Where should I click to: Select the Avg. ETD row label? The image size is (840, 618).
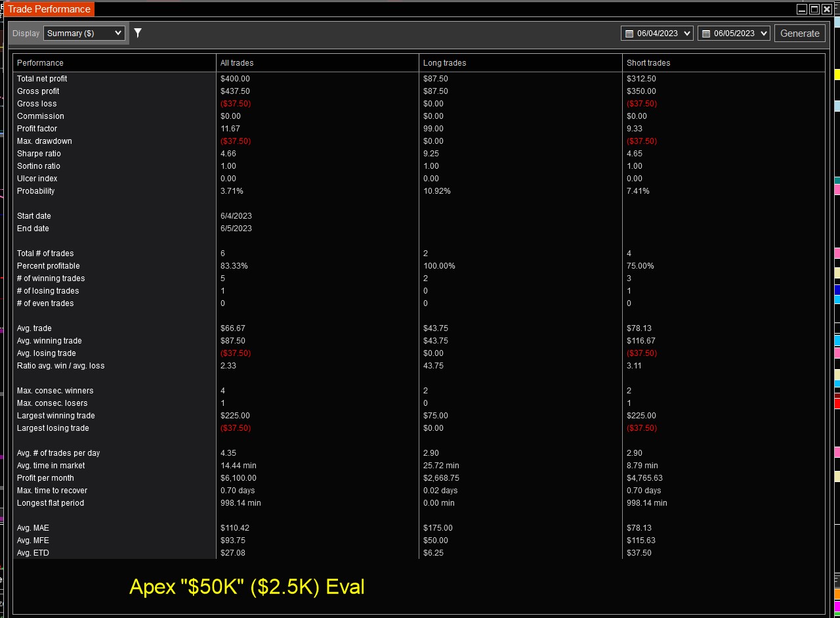pyautogui.click(x=33, y=553)
